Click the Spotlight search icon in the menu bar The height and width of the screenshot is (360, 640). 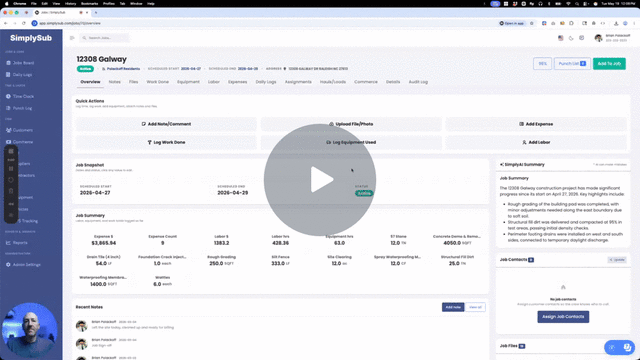pos(577,3)
